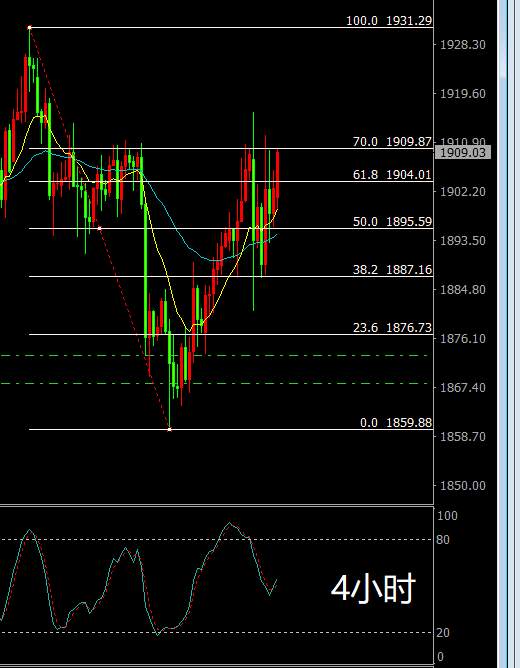The height and width of the screenshot is (668, 520).
Task: Click the Fibonacci anchor point at swing high
Action: coord(29,28)
